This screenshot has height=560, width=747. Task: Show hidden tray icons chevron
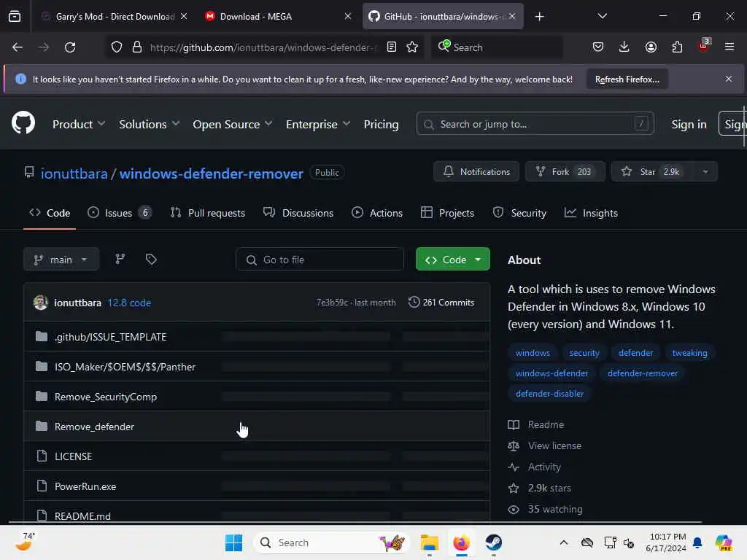point(564,542)
